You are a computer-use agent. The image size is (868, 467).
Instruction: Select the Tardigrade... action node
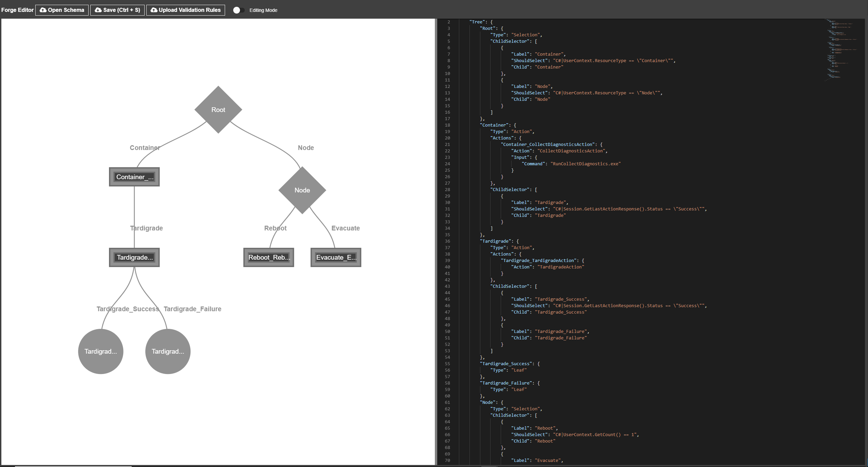pos(134,257)
